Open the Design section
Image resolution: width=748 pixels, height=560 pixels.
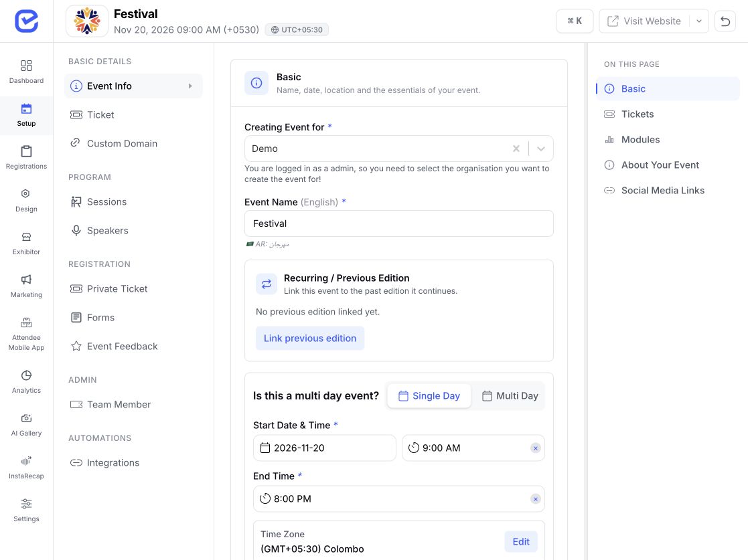(26, 201)
